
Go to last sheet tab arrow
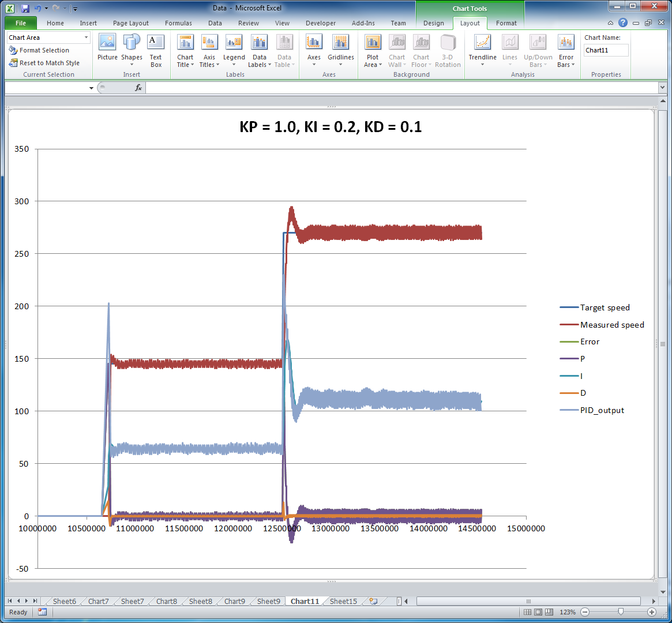[x=35, y=601]
